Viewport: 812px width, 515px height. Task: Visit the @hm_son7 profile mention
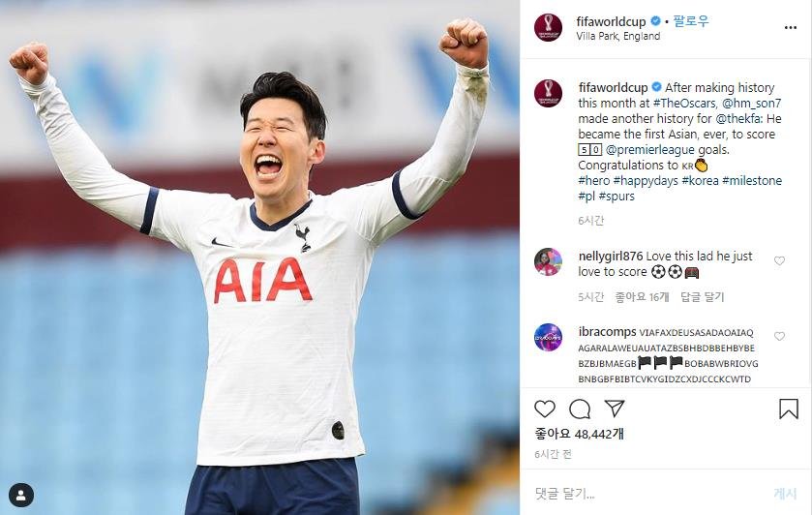(751, 104)
